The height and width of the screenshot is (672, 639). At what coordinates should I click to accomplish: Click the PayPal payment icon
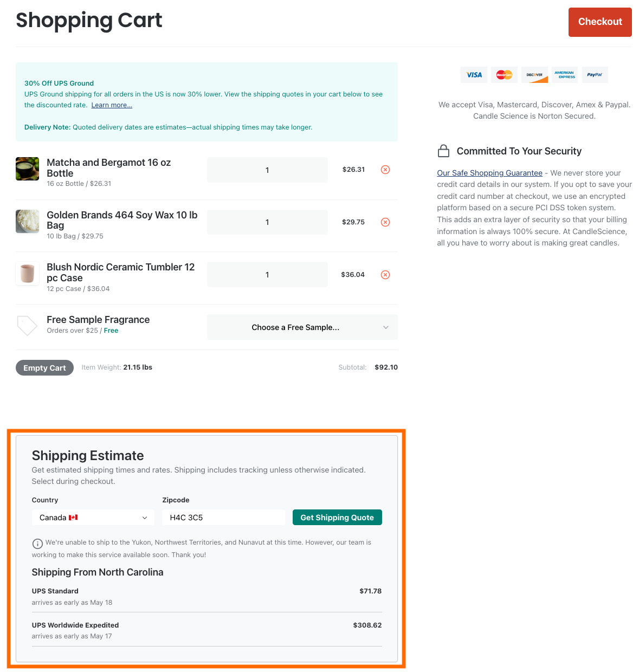[595, 75]
